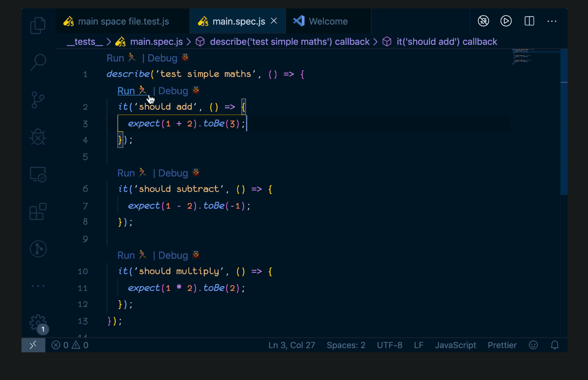Select the JavaScript language mode
This screenshot has width=588, height=380.
pos(455,345)
